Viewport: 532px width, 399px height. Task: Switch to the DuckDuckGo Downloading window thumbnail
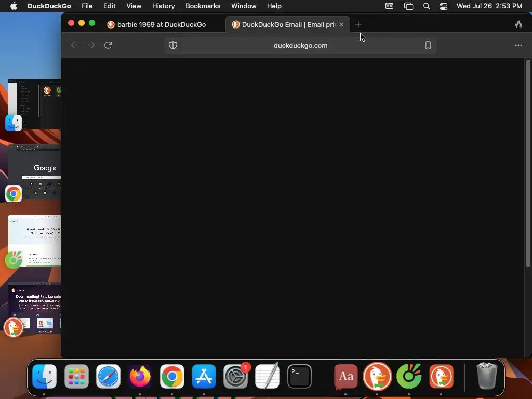point(35,308)
